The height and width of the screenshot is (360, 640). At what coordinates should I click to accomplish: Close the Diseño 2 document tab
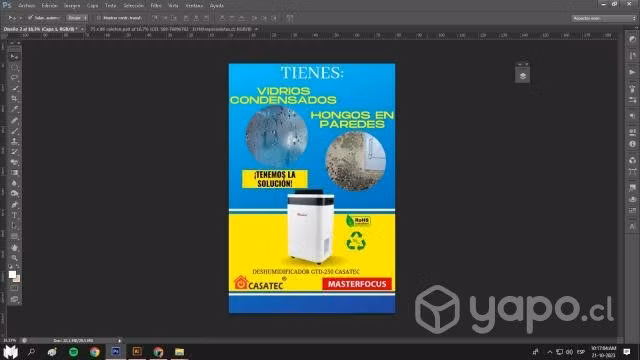point(82,29)
